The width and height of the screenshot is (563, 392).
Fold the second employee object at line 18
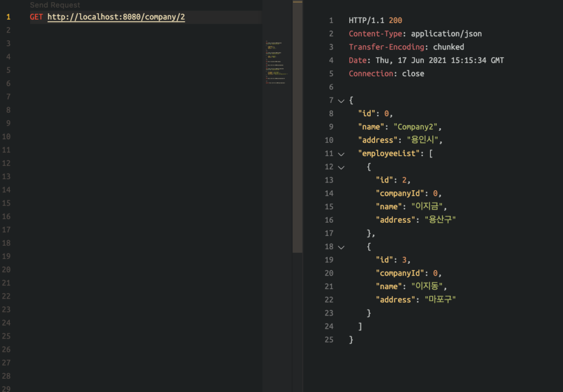(x=341, y=247)
